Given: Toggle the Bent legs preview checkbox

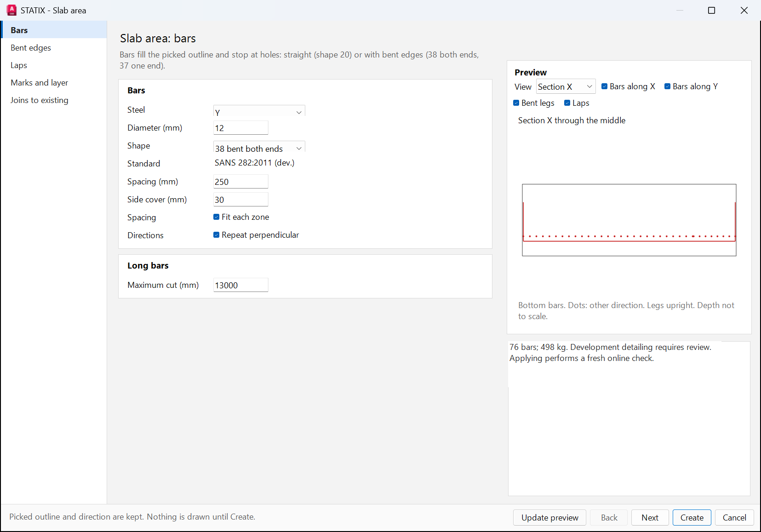Looking at the screenshot, I should coord(516,103).
